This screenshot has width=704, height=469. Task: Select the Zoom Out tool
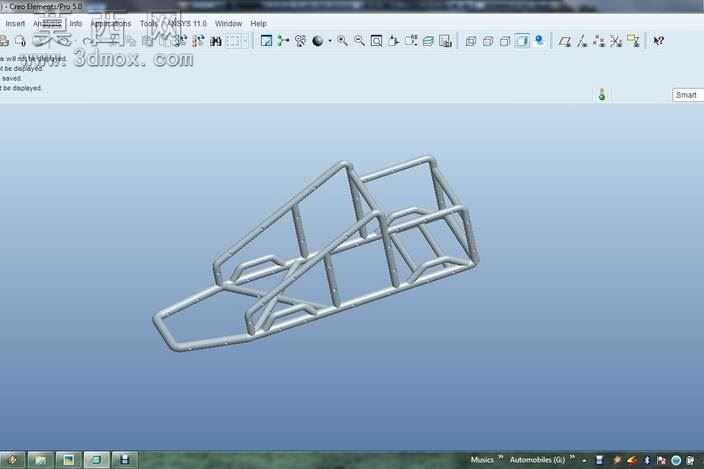[360, 41]
